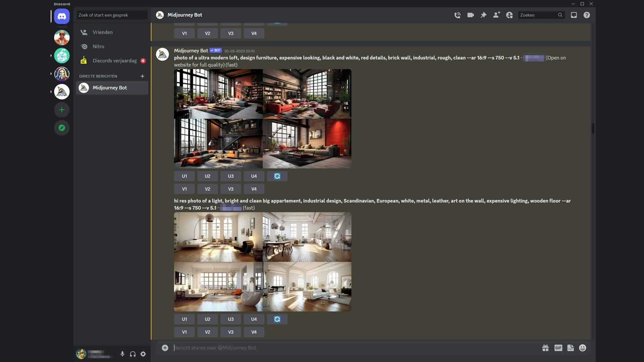
Task: Start a voice call
Action: tap(457, 15)
